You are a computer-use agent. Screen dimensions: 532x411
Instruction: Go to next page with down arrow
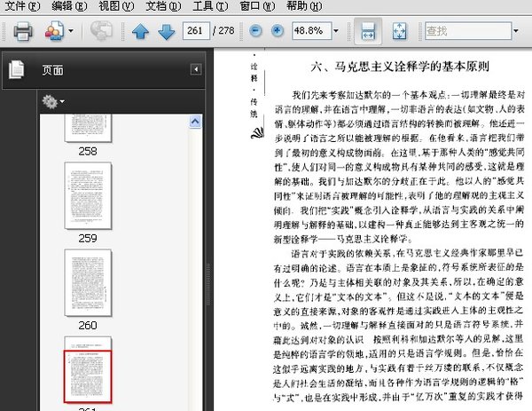coord(166,32)
